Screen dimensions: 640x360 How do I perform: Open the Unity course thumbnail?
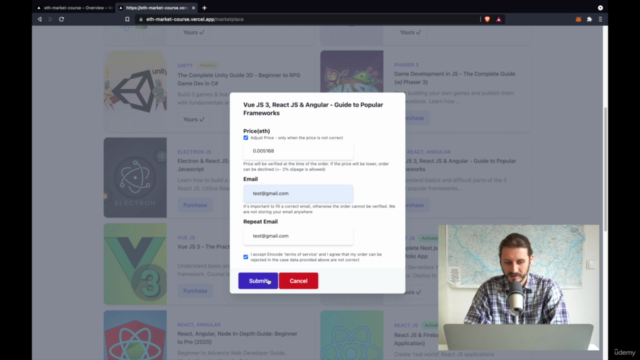point(135,90)
